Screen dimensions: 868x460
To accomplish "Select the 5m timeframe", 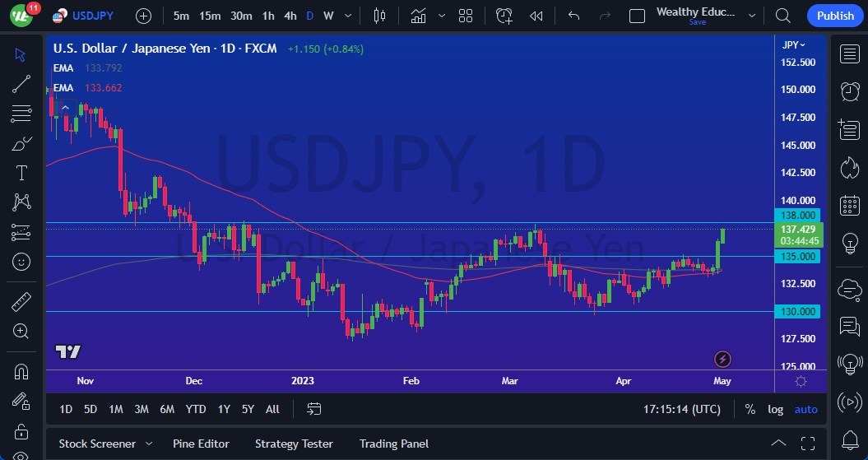I will (181, 16).
